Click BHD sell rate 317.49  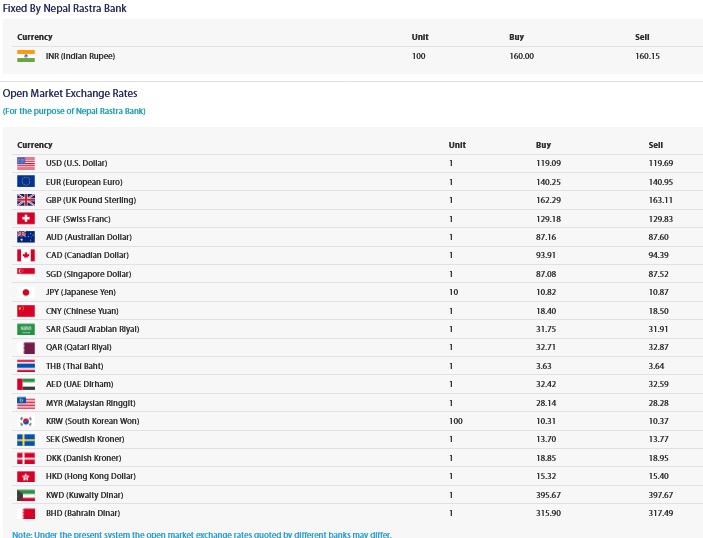pyautogui.click(x=661, y=513)
